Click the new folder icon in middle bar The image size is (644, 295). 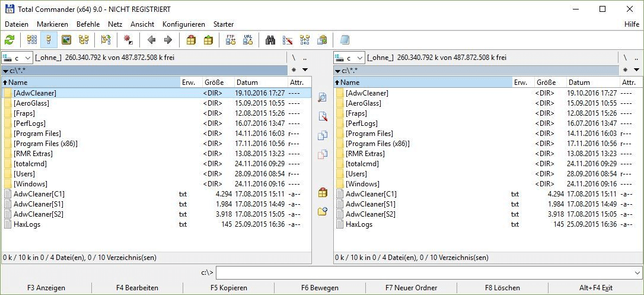pos(323,211)
